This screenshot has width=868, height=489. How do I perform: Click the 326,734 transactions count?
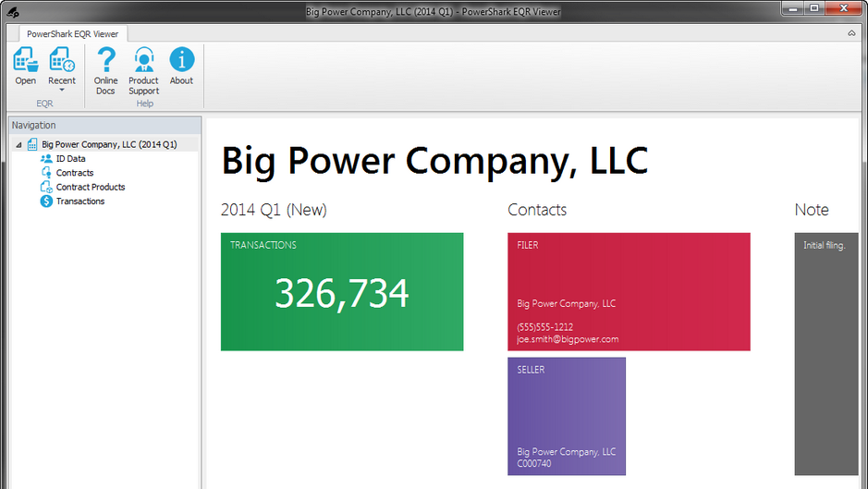pos(341,293)
